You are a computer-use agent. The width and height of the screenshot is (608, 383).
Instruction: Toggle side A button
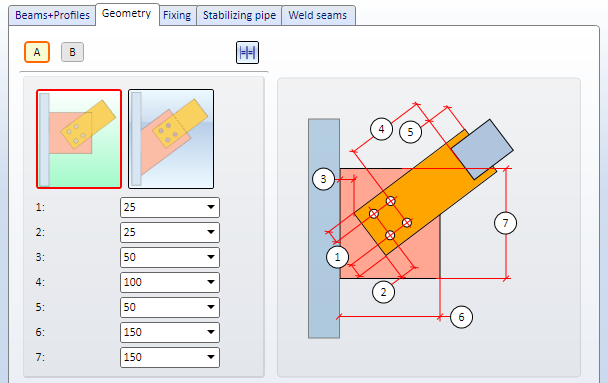click(x=37, y=52)
